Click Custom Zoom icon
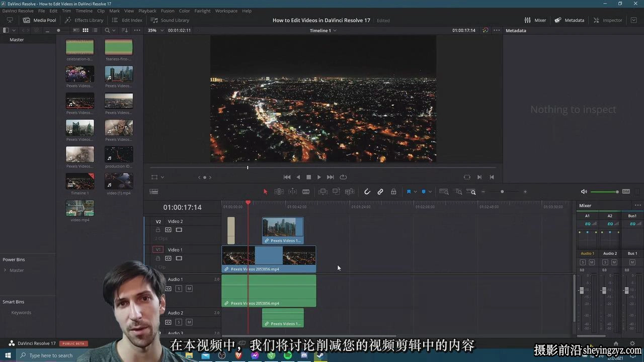644x362 pixels. (471, 192)
